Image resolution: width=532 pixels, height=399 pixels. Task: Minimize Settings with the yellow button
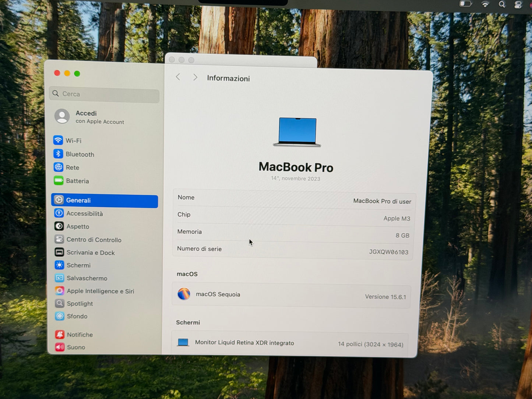pos(67,73)
